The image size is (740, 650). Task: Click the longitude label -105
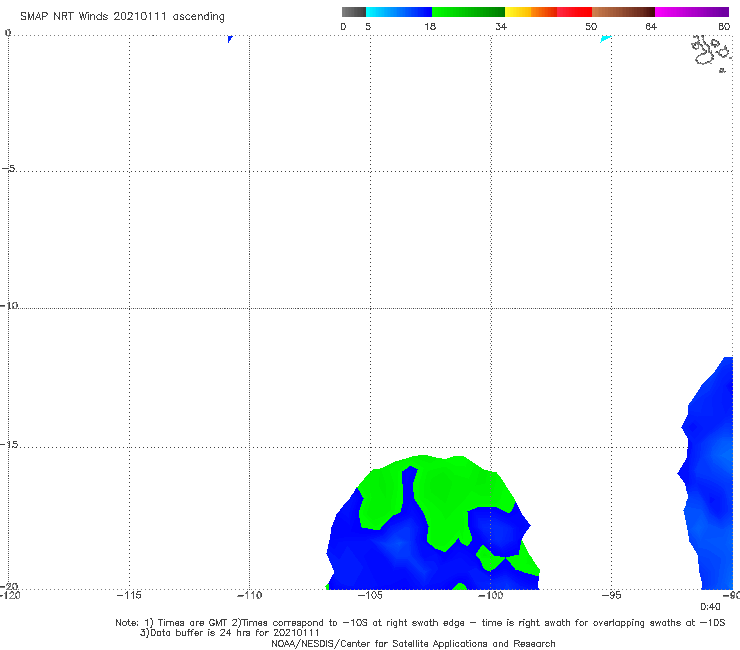(370, 595)
